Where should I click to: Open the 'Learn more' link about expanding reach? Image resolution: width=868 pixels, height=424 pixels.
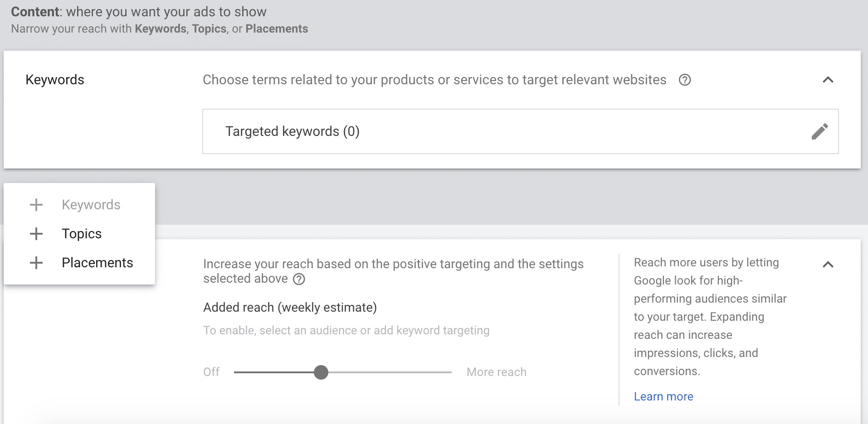(x=663, y=396)
